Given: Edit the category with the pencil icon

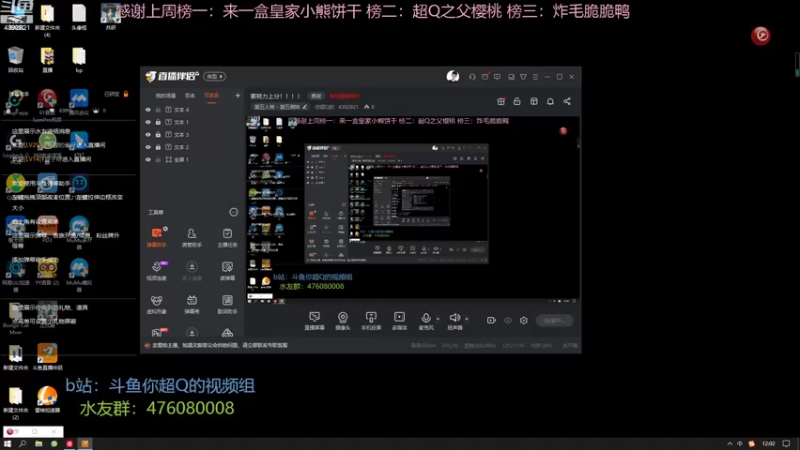Looking at the screenshot, I should [305, 107].
